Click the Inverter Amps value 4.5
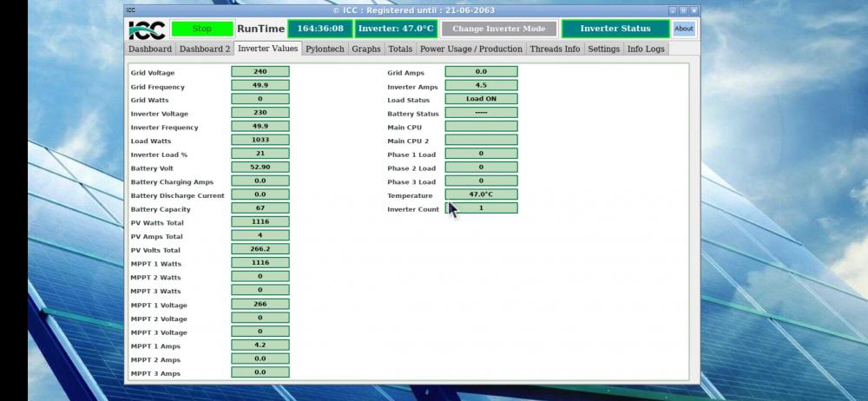This screenshot has height=401, width=868. coord(481,85)
